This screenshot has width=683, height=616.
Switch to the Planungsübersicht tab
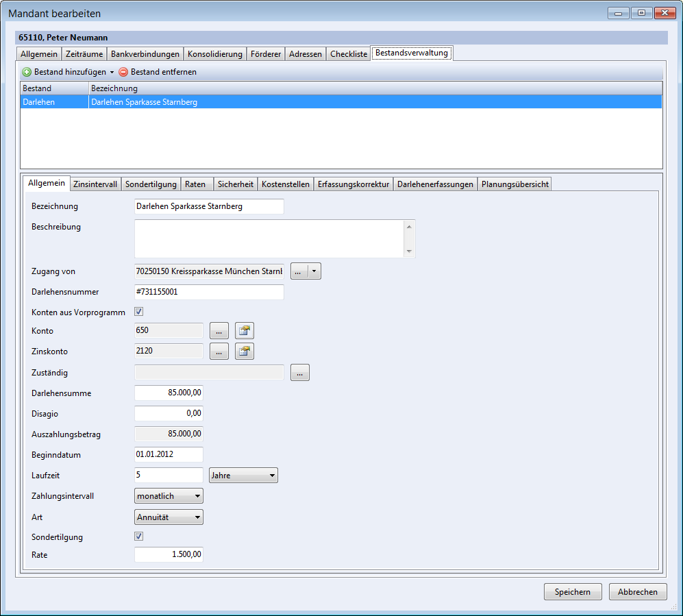click(514, 184)
